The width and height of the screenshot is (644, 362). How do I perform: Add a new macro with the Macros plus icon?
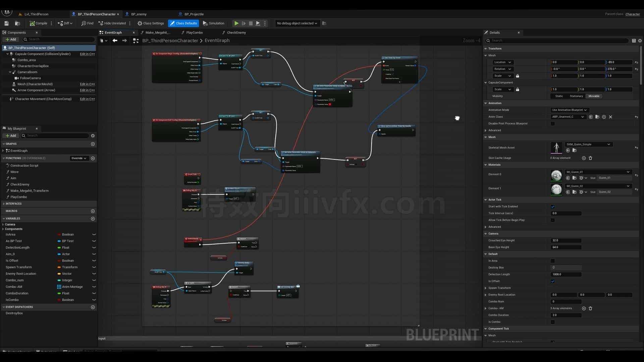93,211
